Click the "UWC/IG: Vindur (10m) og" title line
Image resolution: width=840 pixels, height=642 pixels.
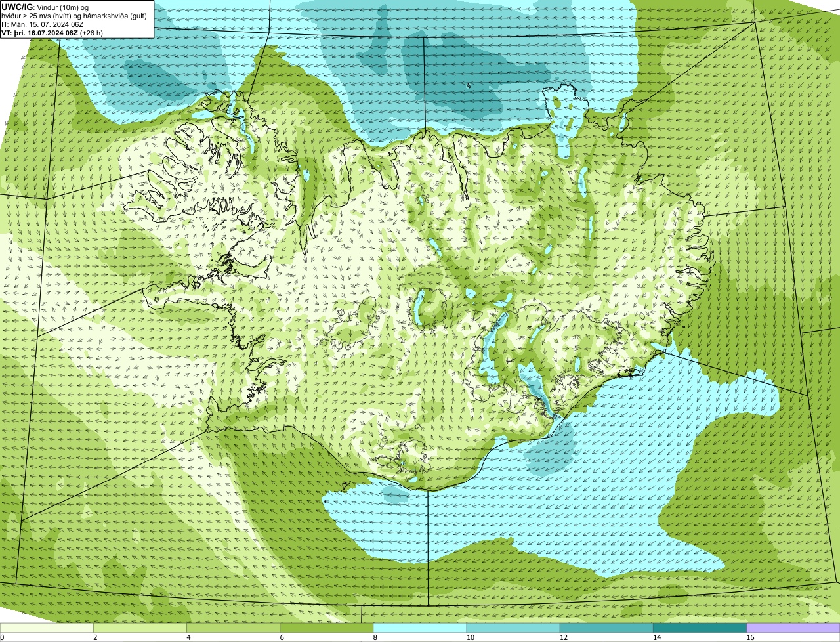[45, 7]
